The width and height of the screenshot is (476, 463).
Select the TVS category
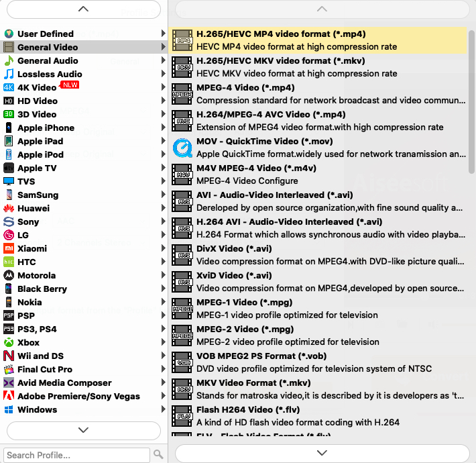pos(84,181)
